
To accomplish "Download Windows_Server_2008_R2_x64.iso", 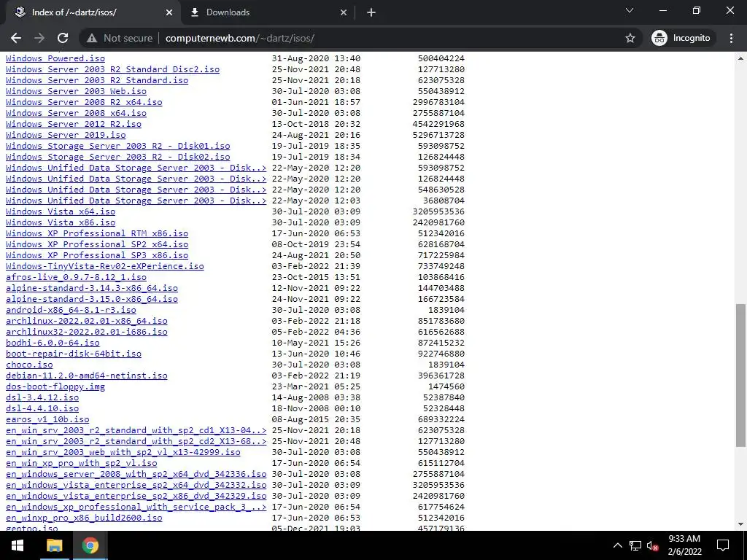I will click(x=84, y=102).
